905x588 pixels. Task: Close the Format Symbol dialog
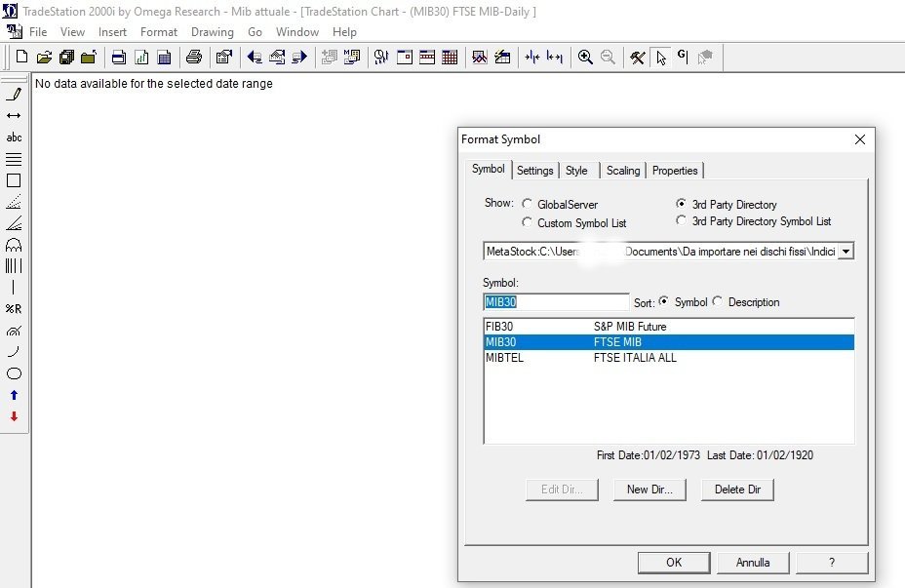tap(860, 139)
